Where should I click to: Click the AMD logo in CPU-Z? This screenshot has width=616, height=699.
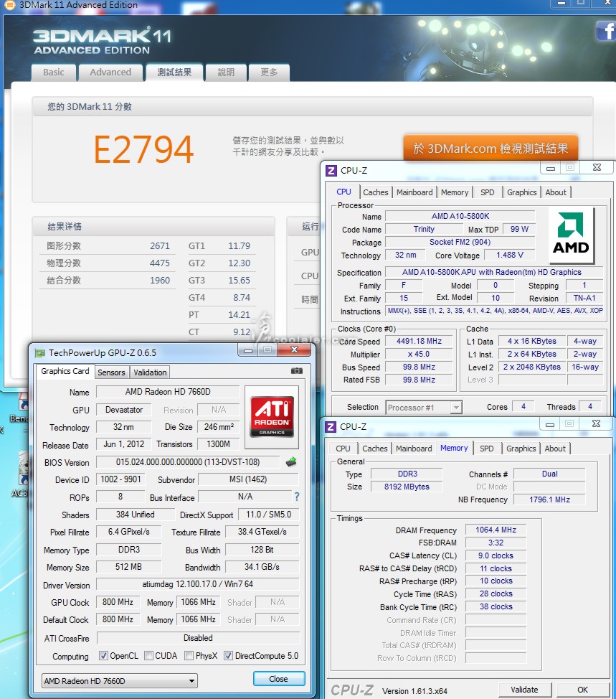[571, 235]
